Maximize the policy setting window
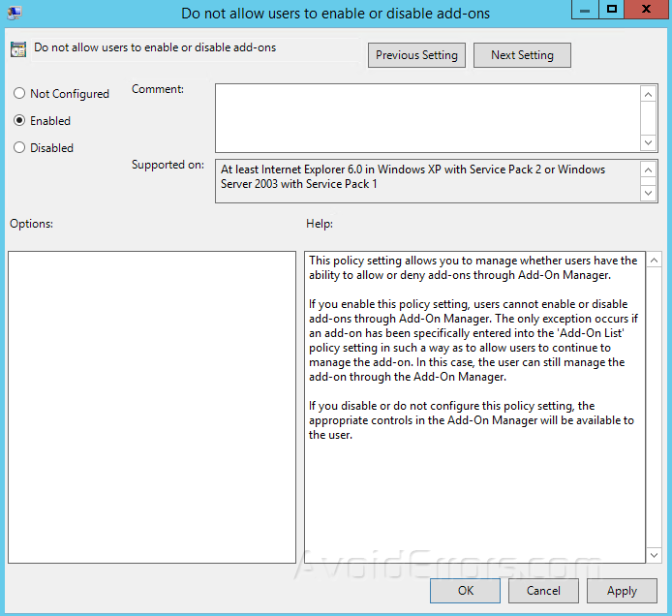The width and height of the screenshot is (672, 616). (611, 11)
